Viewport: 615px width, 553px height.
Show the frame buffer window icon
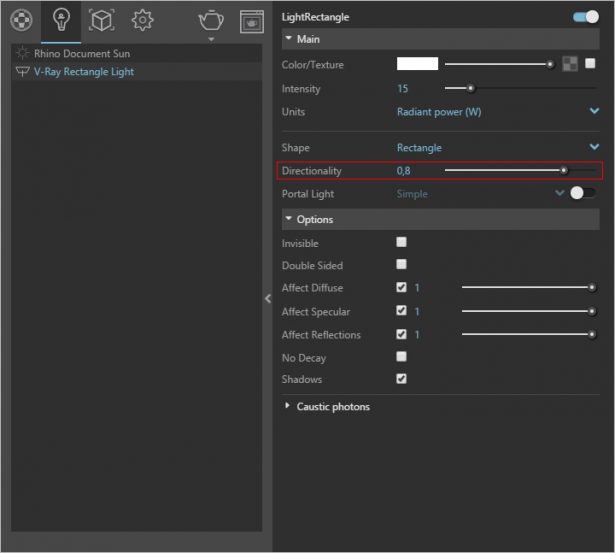click(251, 22)
